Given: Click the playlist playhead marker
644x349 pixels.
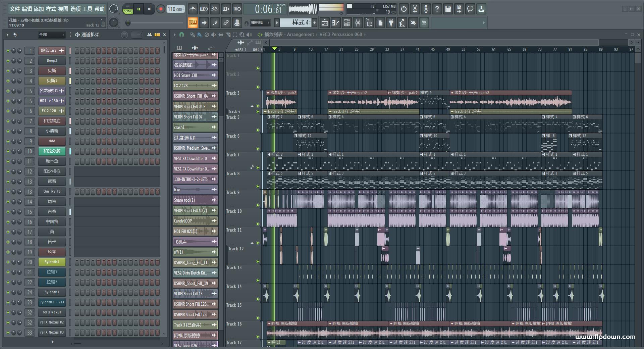Looking at the screenshot, I should click(x=274, y=49).
